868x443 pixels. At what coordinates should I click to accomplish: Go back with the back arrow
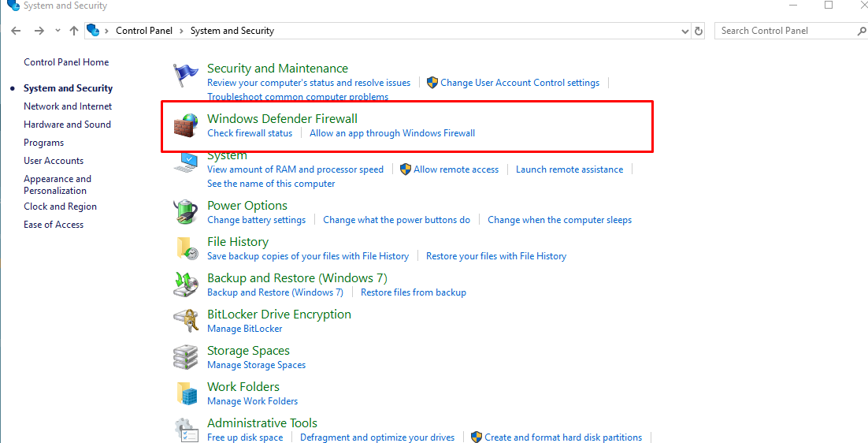(x=16, y=31)
